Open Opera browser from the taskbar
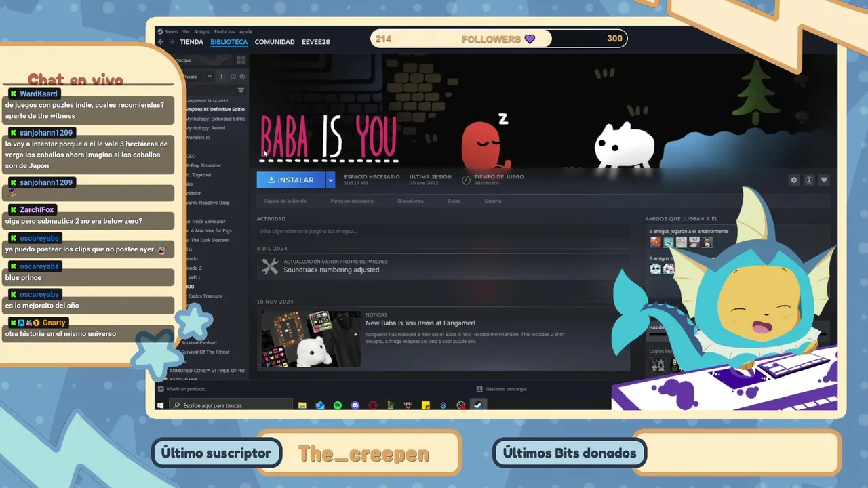 pyautogui.click(x=373, y=405)
